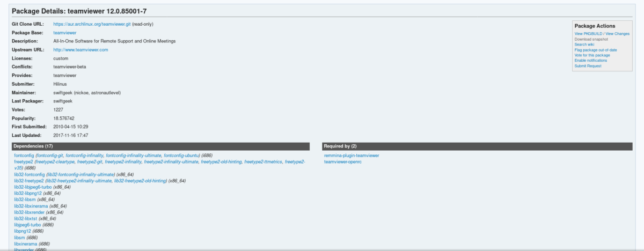Viewport: 644px width, 251px height.
Task: Click the Dependencies (17) section header
Action: pos(161,146)
